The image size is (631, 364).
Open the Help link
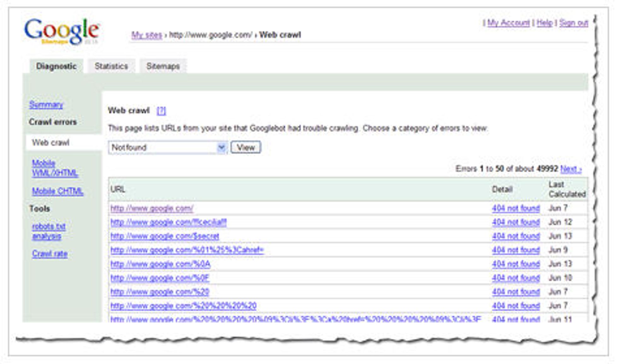pyautogui.click(x=545, y=23)
